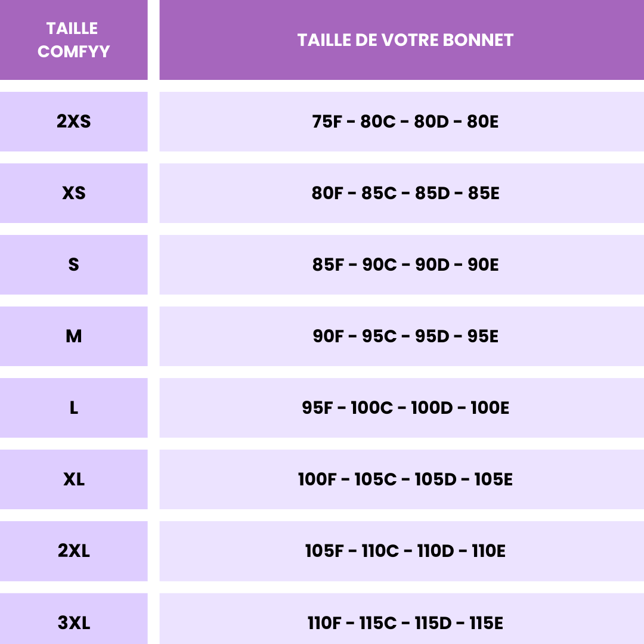This screenshot has width=644, height=644.
Task: Click the 80E bonnet value
Action: point(483,122)
